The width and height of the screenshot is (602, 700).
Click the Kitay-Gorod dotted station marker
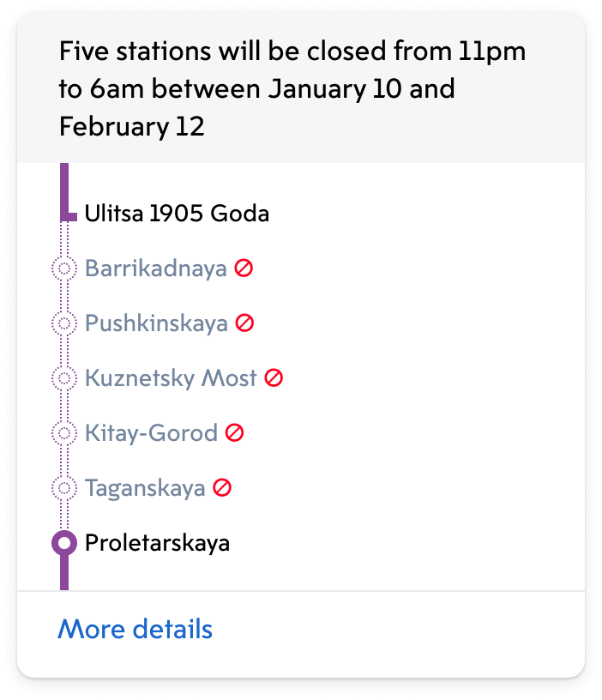pyautogui.click(x=63, y=433)
